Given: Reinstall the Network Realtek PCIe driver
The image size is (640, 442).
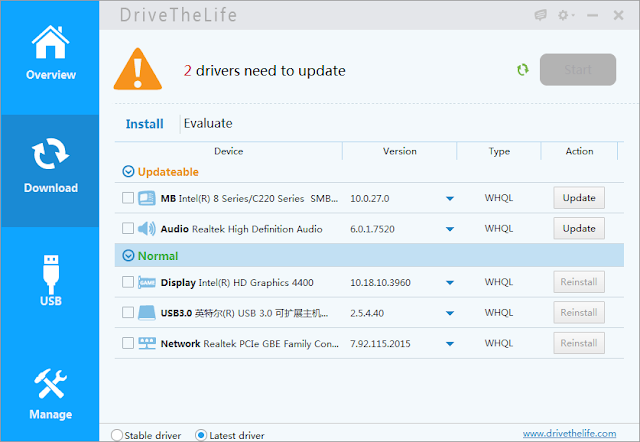Looking at the screenshot, I should [x=579, y=343].
